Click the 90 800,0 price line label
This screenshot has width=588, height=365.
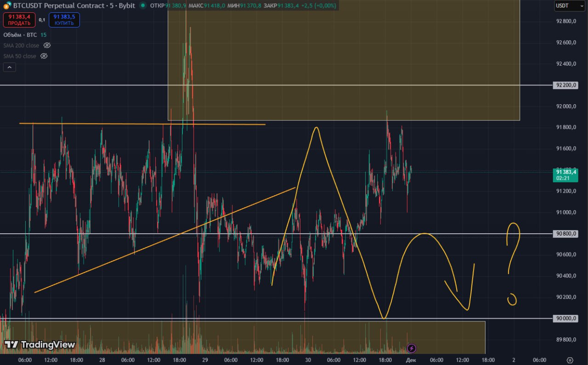coord(565,234)
